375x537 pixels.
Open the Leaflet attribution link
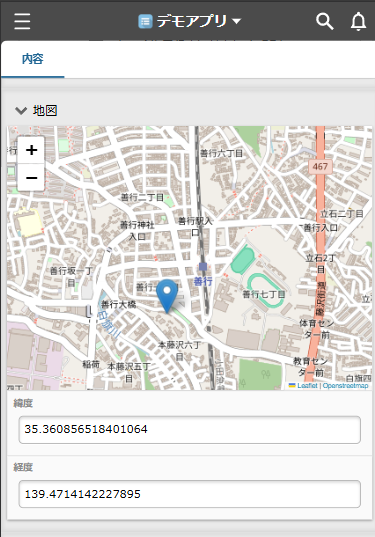click(x=303, y=386)
